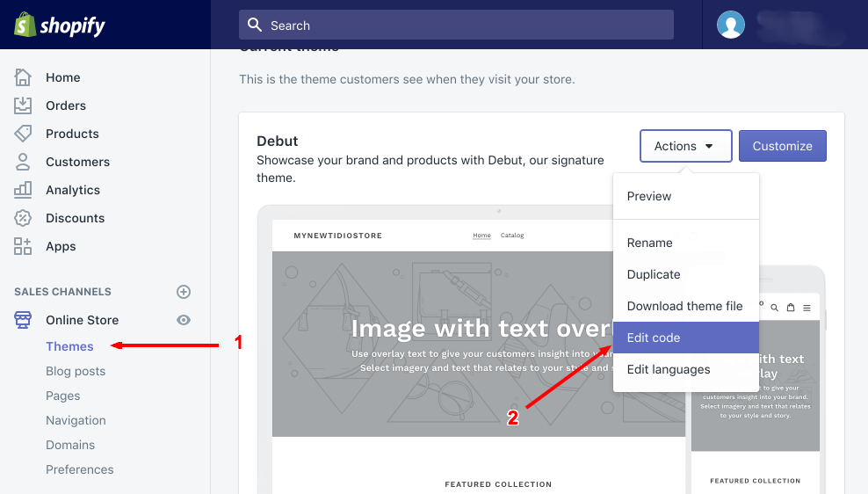Viewport: 868px width, 494px height.
Task: Select Preview from Actions menu
Action: point(686,197)
